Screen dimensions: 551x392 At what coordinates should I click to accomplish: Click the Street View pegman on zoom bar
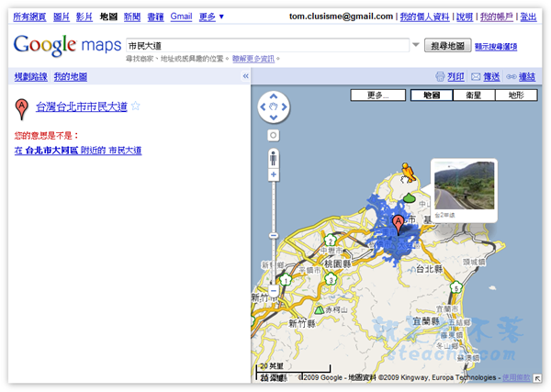(x=274, y=158)
